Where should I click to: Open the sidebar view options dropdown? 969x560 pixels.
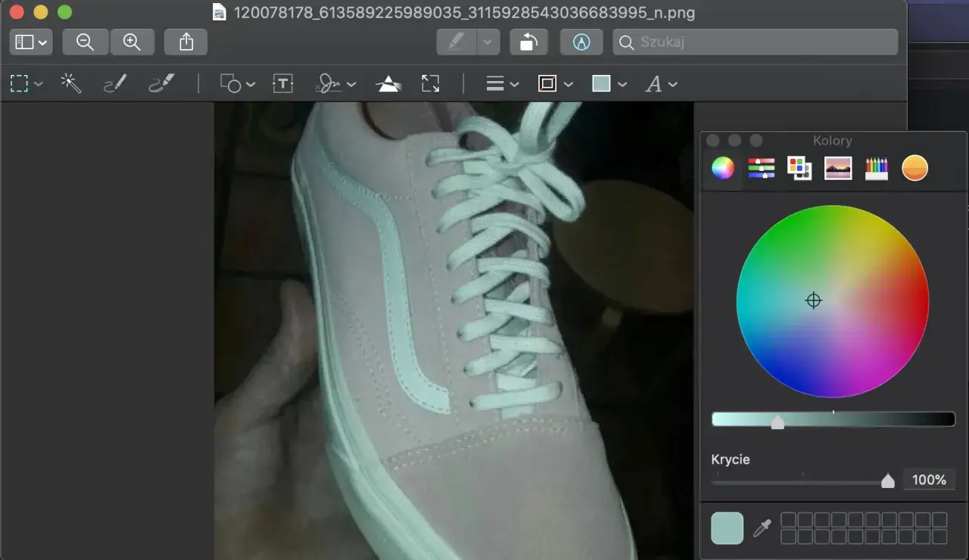pyautogui.click(x=31, y=42)
